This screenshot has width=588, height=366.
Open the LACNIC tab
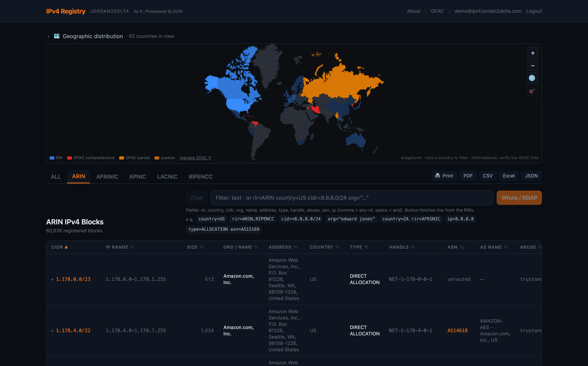click(x=167, y=177)
